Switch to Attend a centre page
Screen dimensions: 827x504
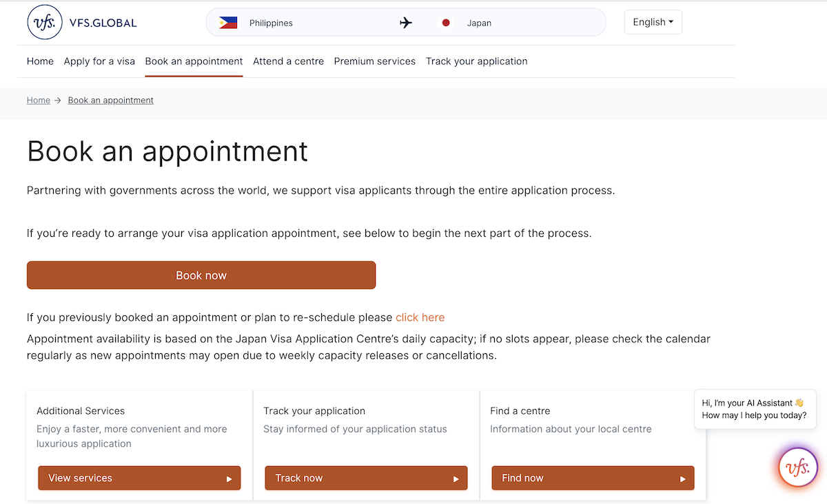tap(288, 61)
